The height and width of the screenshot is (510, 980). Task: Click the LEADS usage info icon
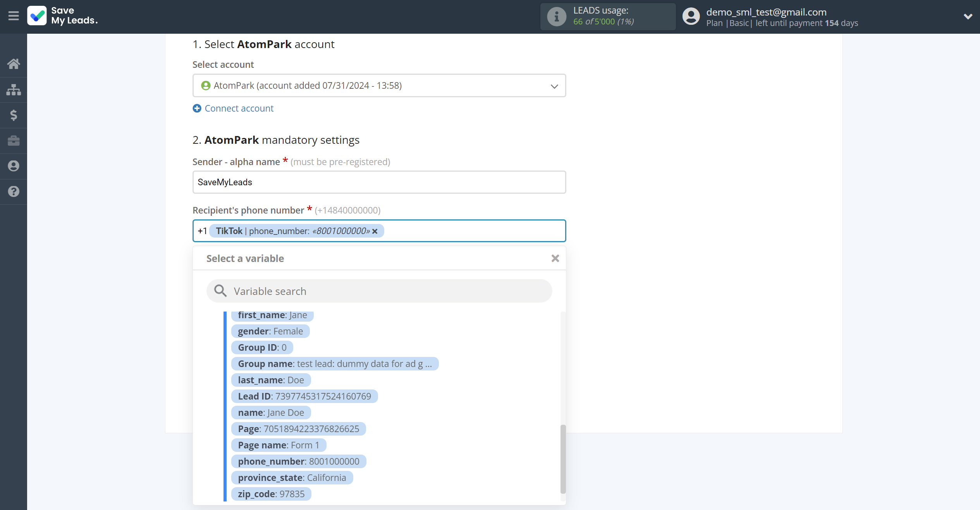coord(556,17)
